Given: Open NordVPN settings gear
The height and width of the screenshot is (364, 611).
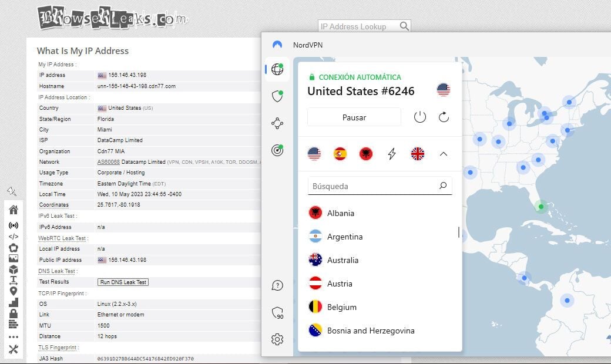Looking at the screenshot, I should (277, 339).
